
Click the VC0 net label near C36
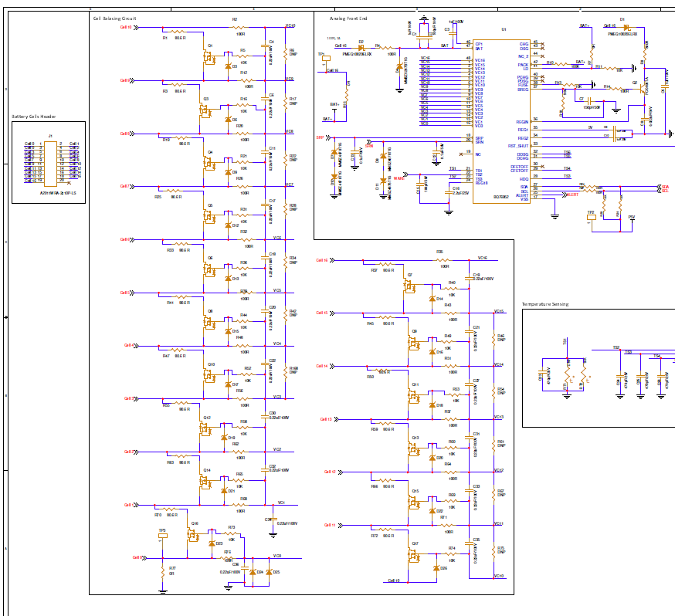click(276, 556)
